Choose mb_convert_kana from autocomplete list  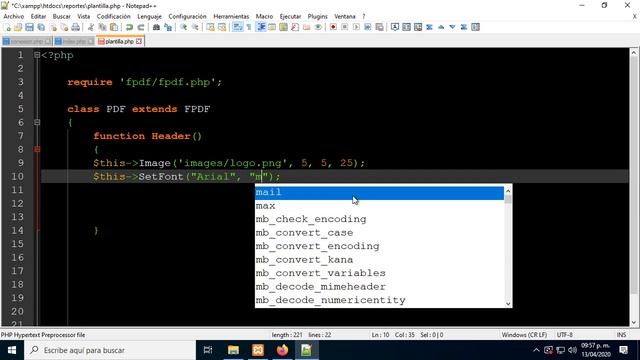(x=380, y=260)
